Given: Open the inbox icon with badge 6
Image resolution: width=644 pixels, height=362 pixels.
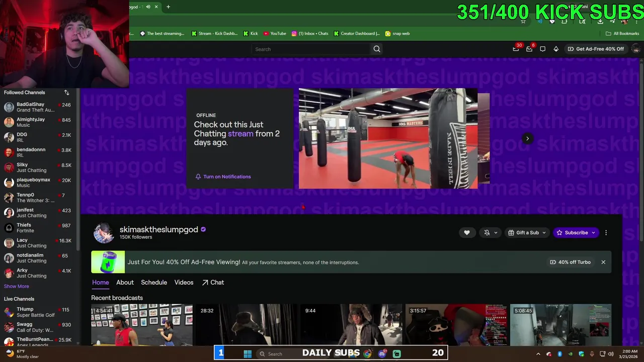Looking at the screenshot, I should click(x=529, y=48).
